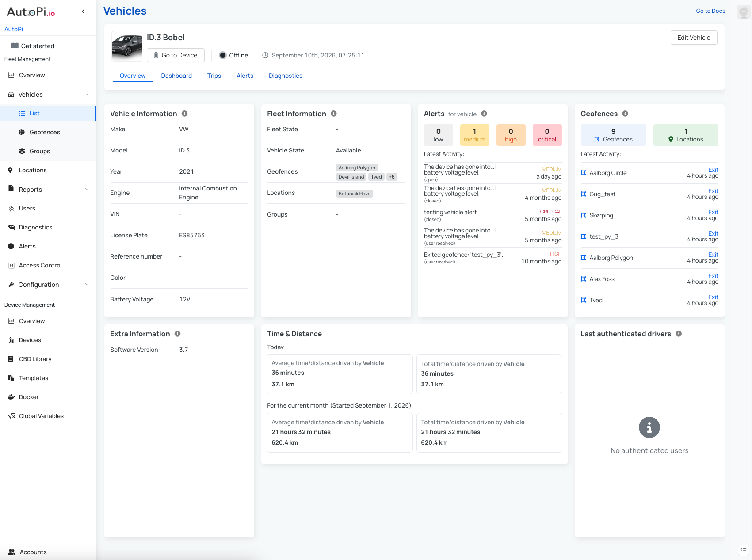The width and height of the screenshot is (752, 560).
Task: Click the Go to Device button
Action: point(176,55)
